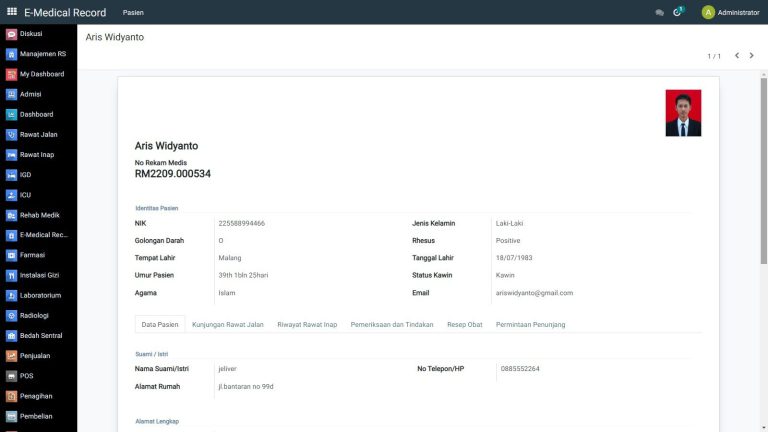Switch to Pemeriksaan dan Tindakan tab
This screenshot has width=768, height=432.
pos(392,324)
